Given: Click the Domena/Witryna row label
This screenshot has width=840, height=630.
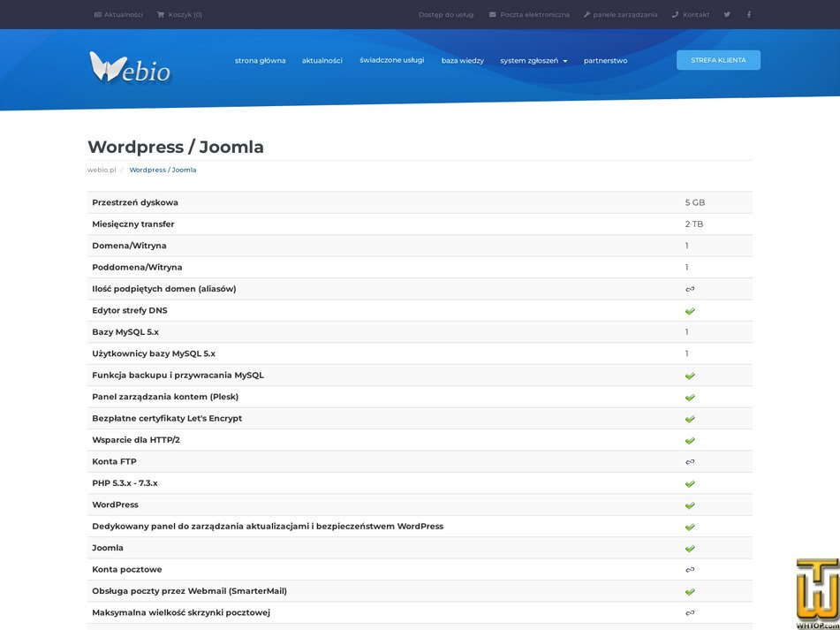Looking at the screenshot, I should click(x=129, y=246).
